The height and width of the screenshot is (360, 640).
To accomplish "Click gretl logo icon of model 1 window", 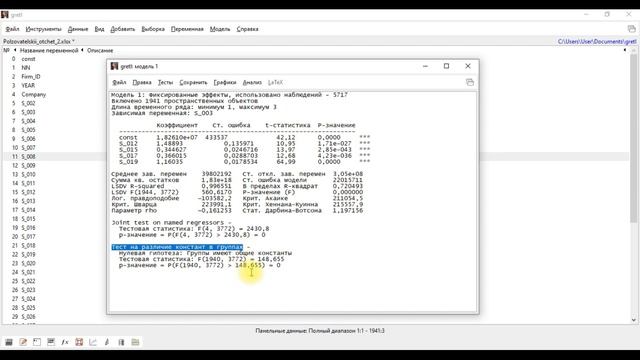I will 114,66.
